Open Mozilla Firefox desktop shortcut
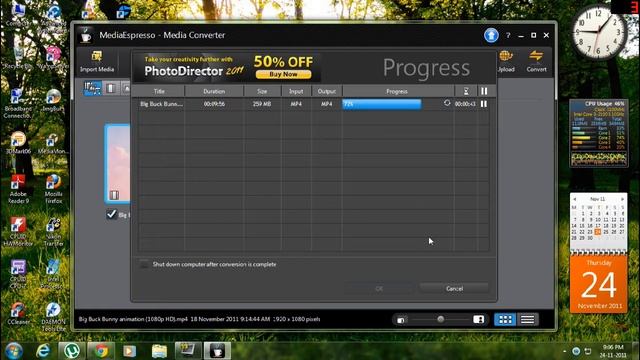This screenshot has height=360, width=640. (x=53, y=189)
